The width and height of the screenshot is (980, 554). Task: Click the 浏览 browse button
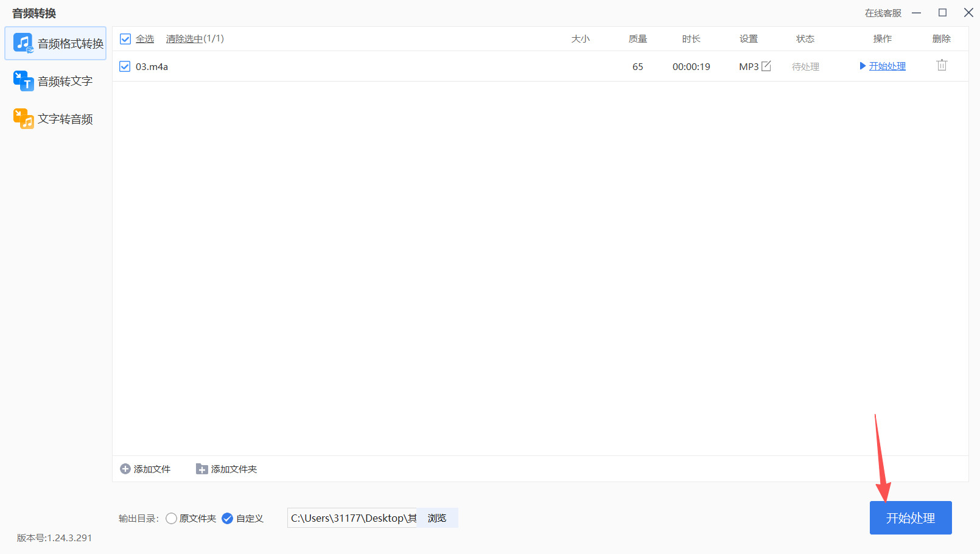(x=437, y=518)
